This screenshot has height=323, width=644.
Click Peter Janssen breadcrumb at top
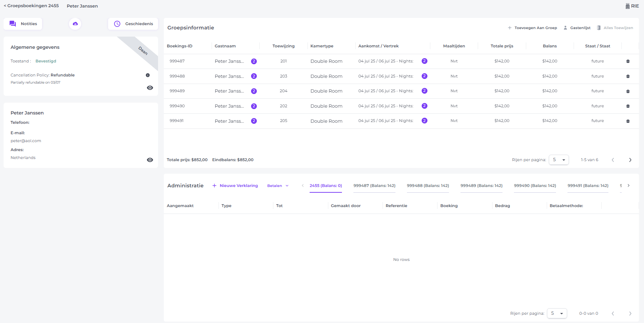82,6
